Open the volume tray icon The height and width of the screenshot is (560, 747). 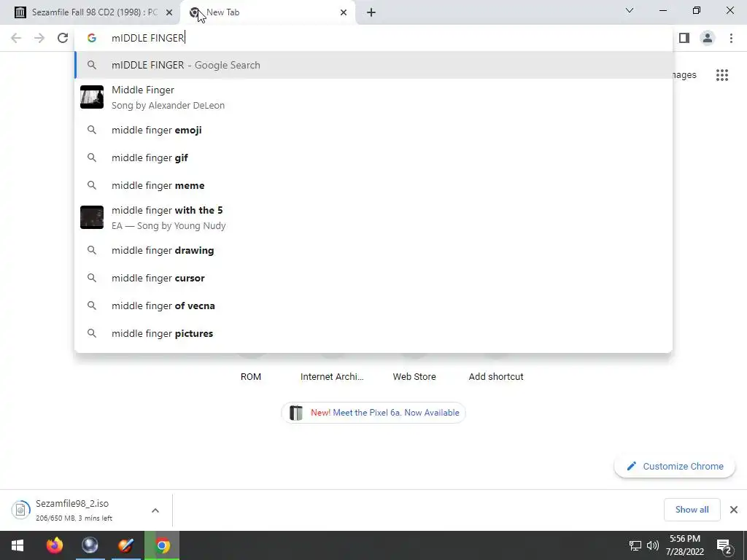pos(653,545)
